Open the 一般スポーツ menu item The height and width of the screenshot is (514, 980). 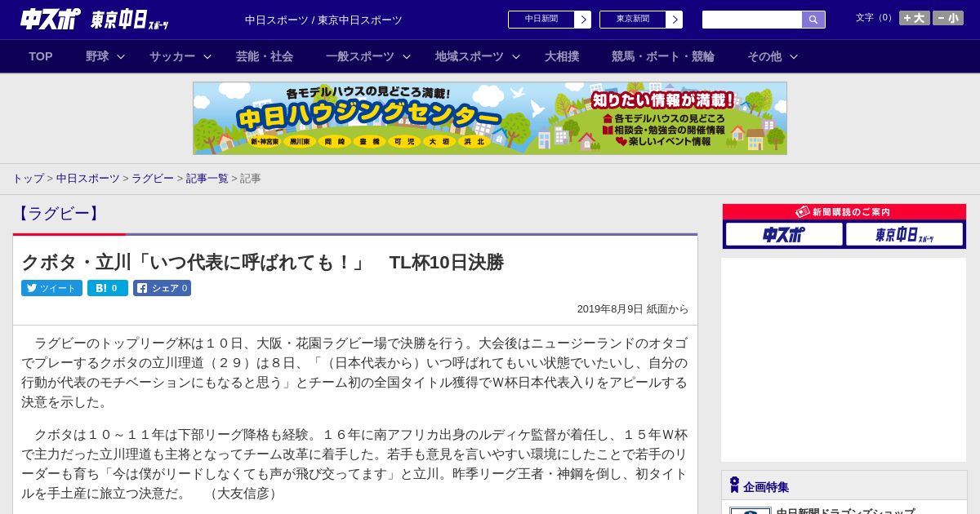tap(360, 56)
